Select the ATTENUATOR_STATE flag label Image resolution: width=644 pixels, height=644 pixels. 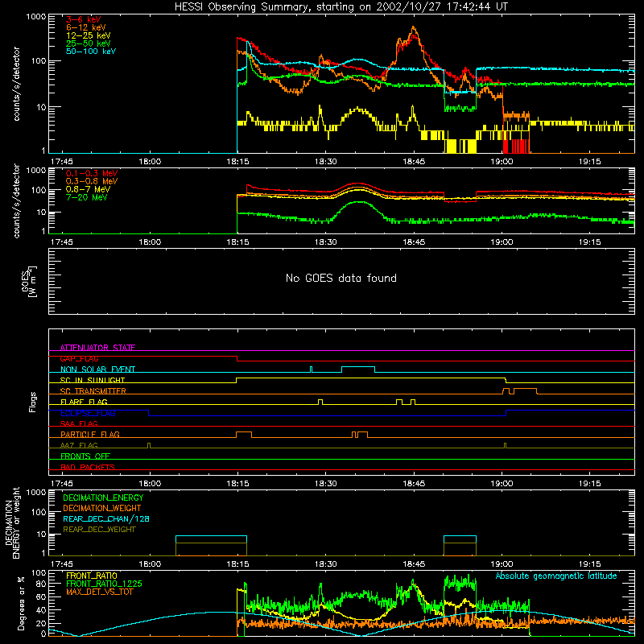pyautogui.click(x=97, y=348)
